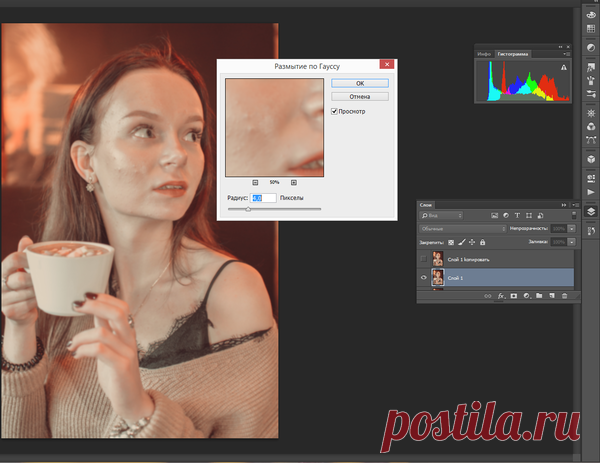Click Отмена to cancel the blur
The image size is (600, 463).
point(360,97)
